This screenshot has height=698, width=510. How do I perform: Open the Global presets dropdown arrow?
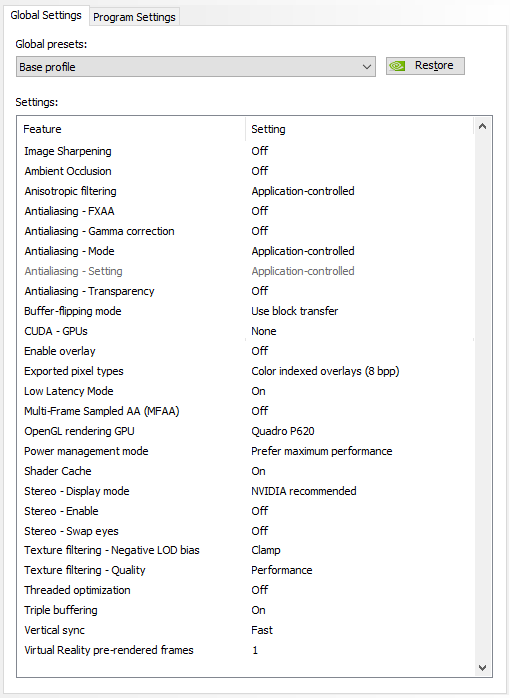(367, 67)
